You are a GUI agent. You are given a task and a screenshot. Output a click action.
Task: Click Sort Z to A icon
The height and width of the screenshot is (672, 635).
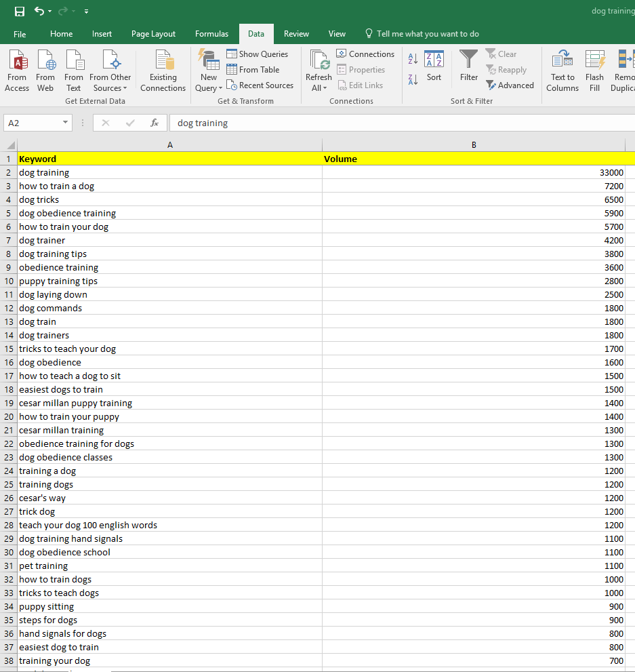(x=413, y=80)
